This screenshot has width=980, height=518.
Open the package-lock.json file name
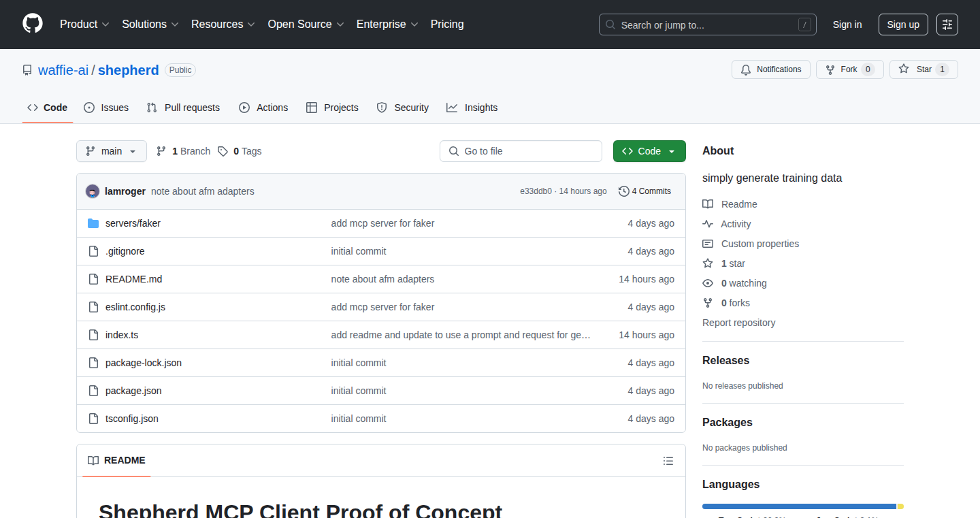[144, 363]
